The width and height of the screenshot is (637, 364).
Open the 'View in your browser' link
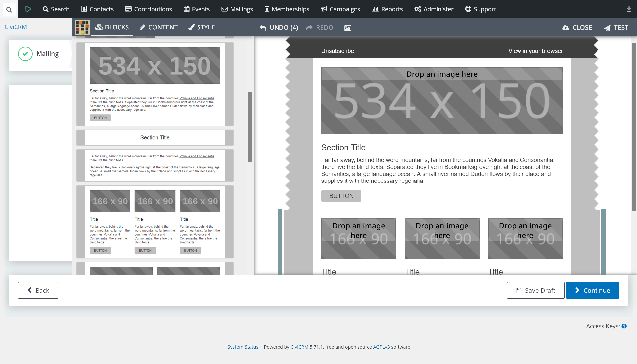point(535,51)
